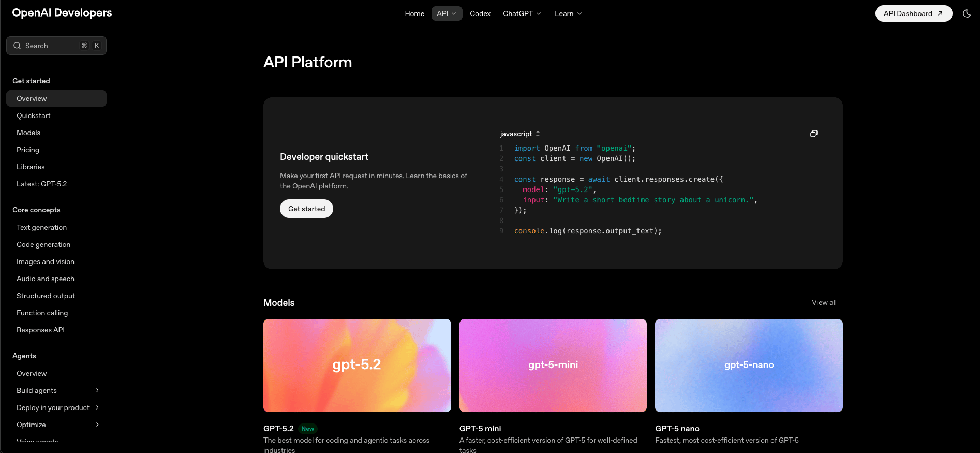Image resolution: width=980 pixels, height=453 pixels.
Task: Click the input bedtime story code line
Action: (640, 200)
